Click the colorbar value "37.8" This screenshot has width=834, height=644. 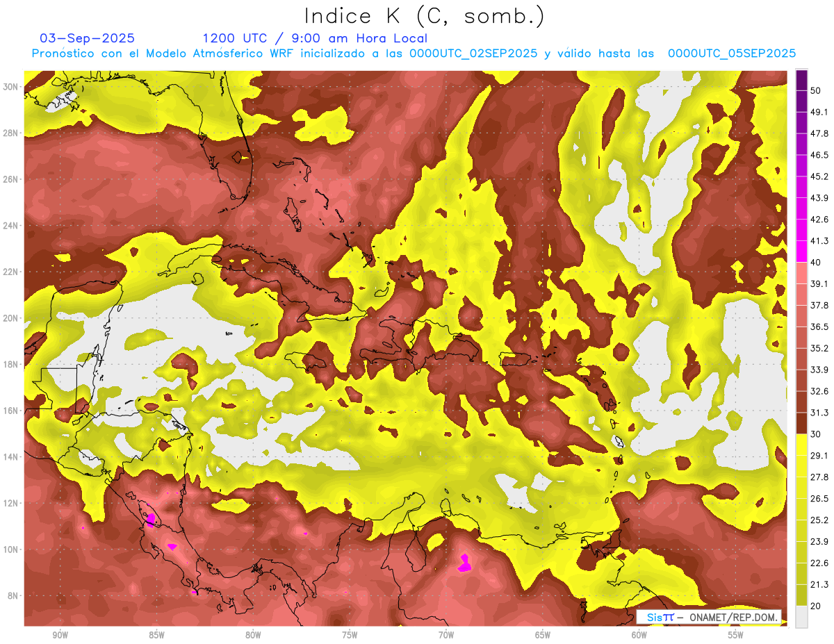coord(819,305)
